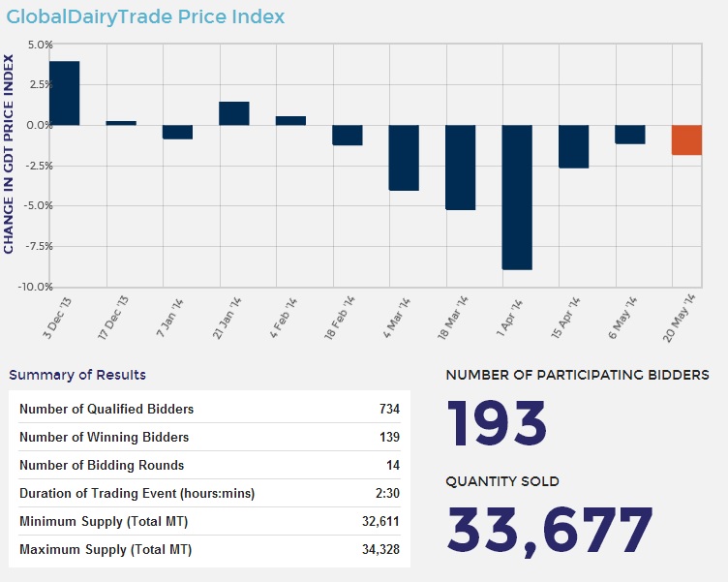Select the orange 20 May '14 bar
Viewport: 728px width, 582px height.
point(687,140)
